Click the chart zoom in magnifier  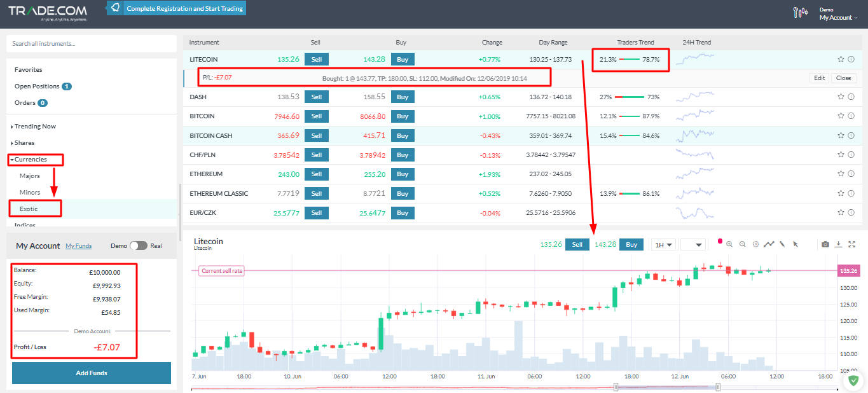[729, 244]
